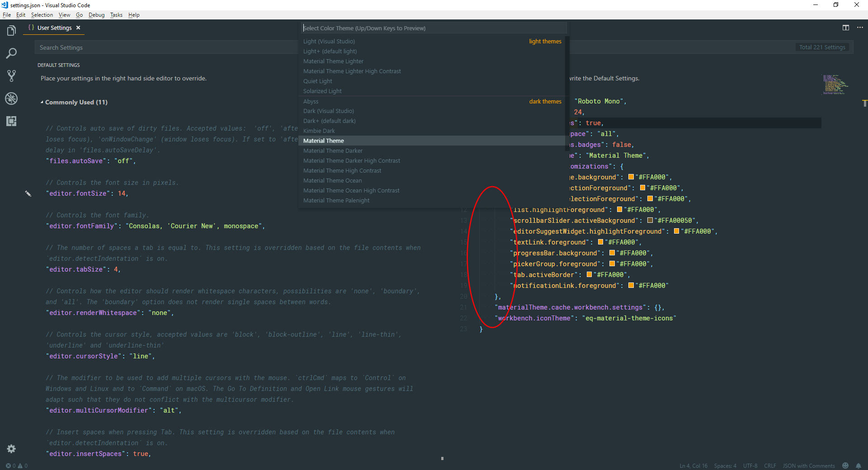Select Dark+ (default dark) theme

432,121
